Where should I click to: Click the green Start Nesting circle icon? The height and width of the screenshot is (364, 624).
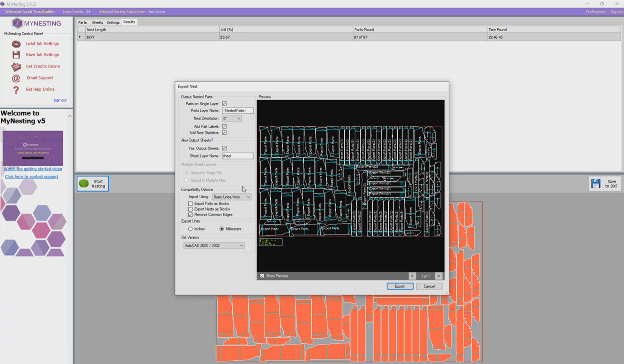pyautogui.click(x=84, y=184)
